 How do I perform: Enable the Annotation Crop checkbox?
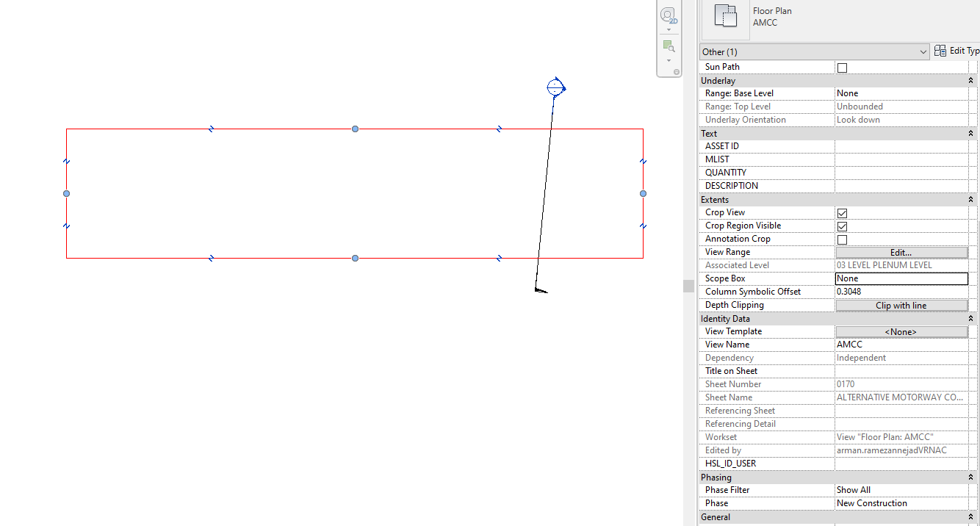842,239
